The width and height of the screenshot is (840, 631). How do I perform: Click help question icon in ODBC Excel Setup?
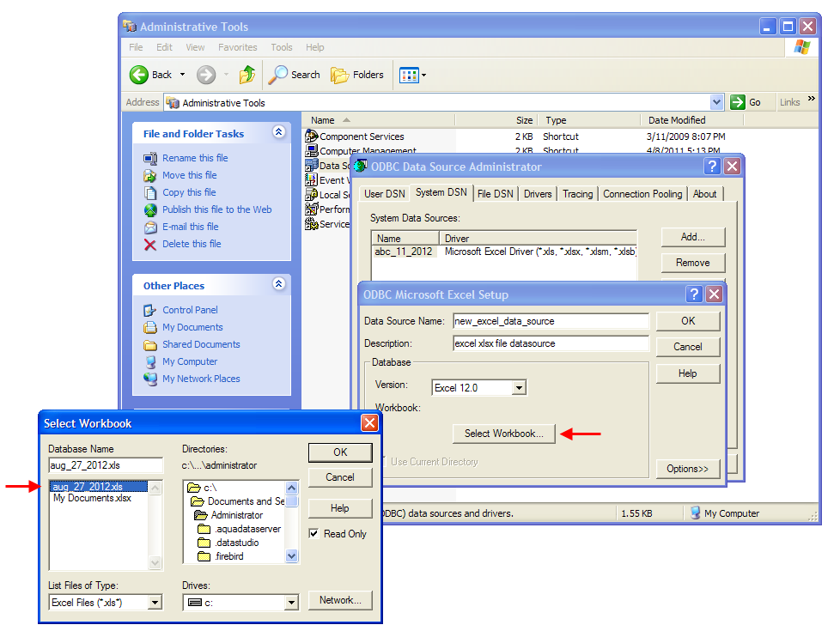click(694, 294)
